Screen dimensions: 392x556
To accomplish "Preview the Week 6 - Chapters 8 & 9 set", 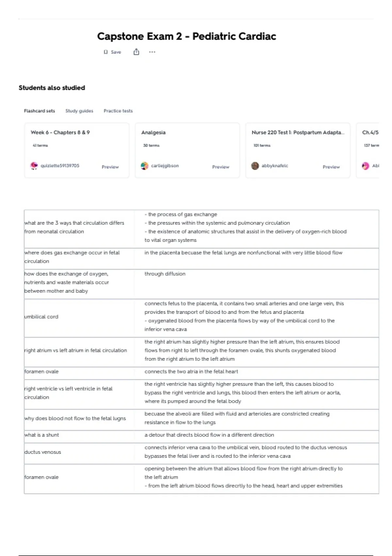I will pyautogui.click(x=110, y=167).
